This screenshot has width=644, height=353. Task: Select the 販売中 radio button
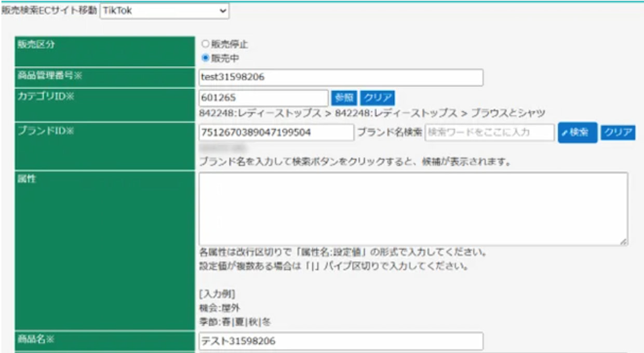pos(205,58)
